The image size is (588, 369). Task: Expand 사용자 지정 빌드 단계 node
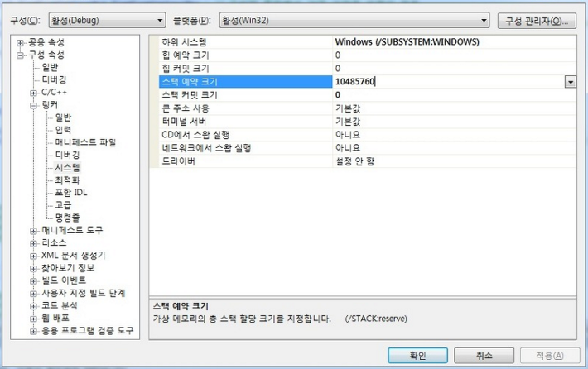[34, 294]
